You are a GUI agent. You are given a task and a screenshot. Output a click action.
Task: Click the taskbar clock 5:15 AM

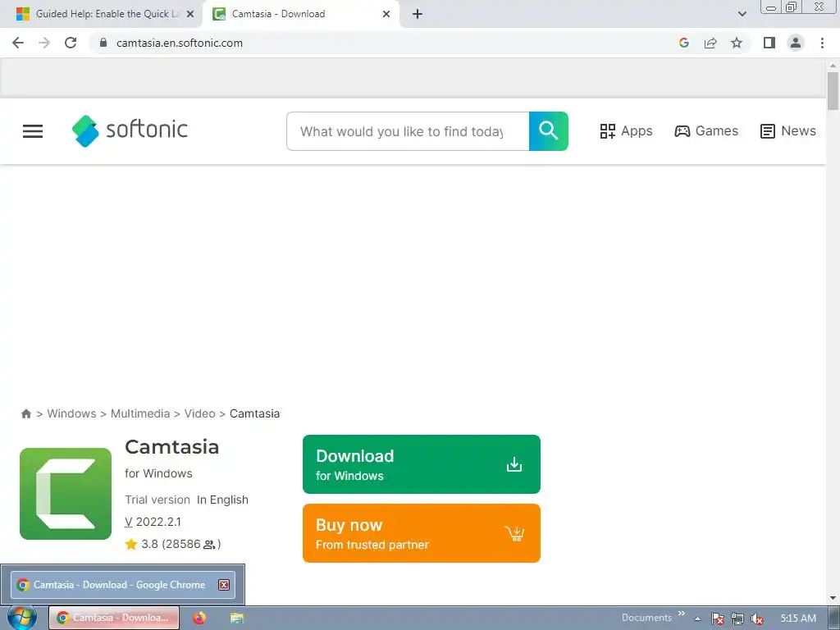798,619
